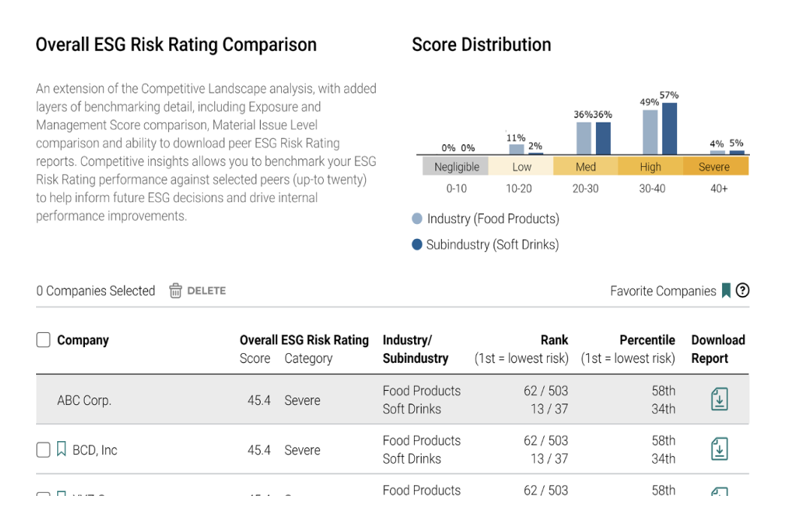Screen dimensions: 786x532
Task: Open the help question mark icon
Action: coord(742,291)
